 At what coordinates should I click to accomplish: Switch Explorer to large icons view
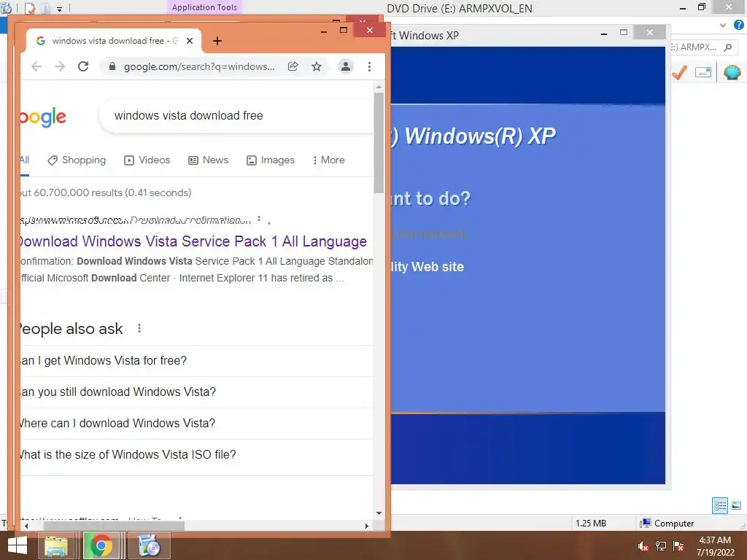click(736, 505)
